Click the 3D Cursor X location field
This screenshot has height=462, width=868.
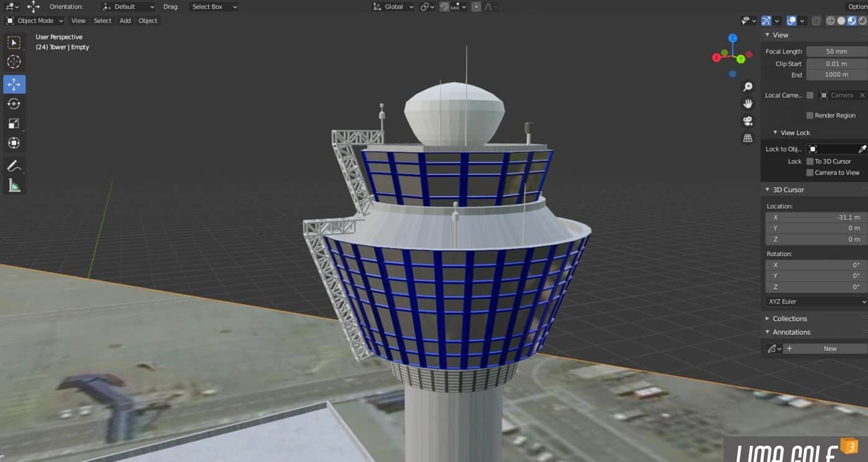816,218
